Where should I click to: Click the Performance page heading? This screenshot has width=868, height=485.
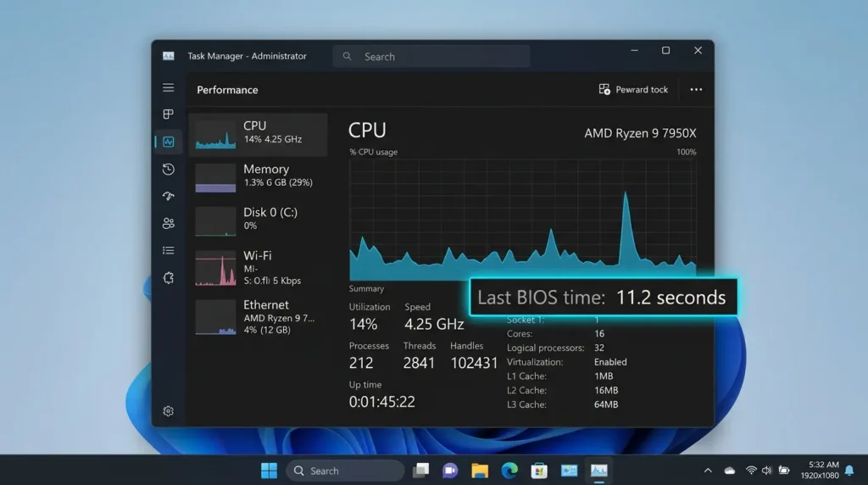click(227, 90)
